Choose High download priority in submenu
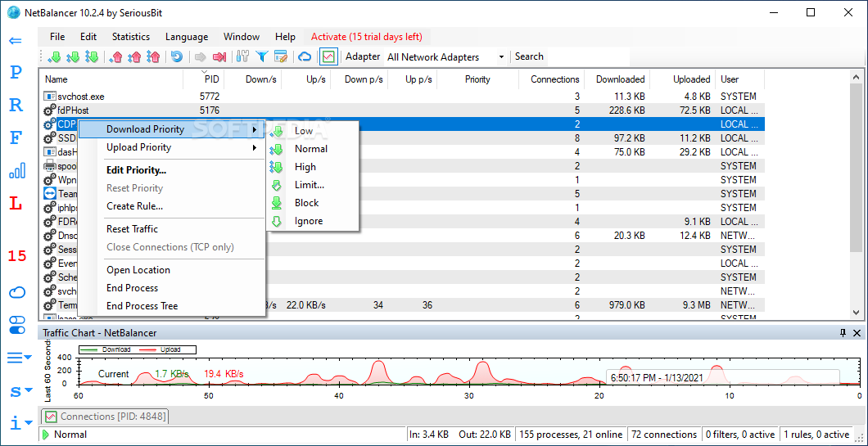Screen dimensions: 868x446 [x=314, y=167]
